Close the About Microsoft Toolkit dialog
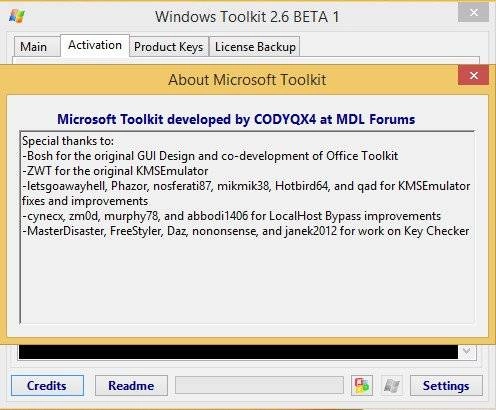 473,75
